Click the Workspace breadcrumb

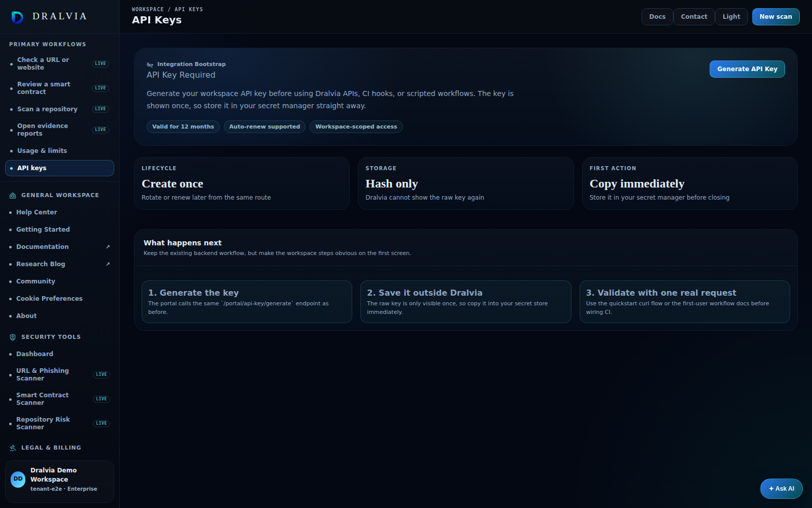point(148,9)
